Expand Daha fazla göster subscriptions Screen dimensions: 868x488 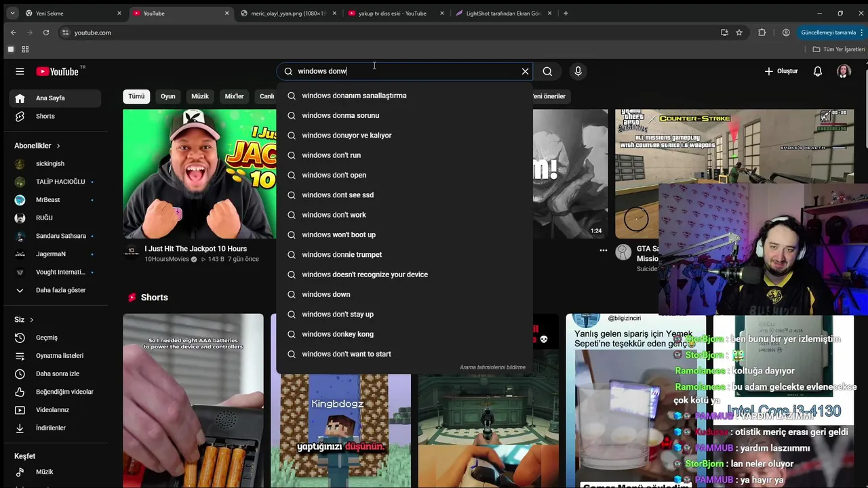pos(56,290)
